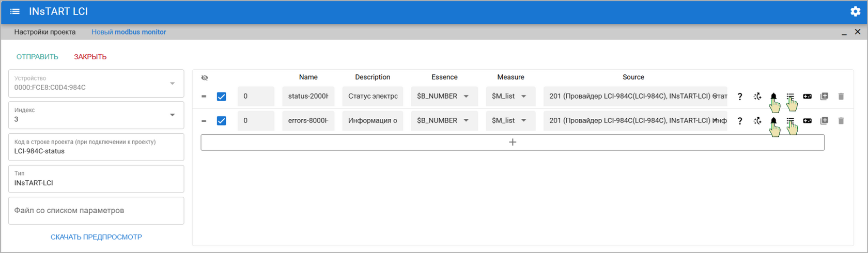This screenshot has height=253, width=868.
Task: Click the Essence column header
Action: [x=444, y=77]
